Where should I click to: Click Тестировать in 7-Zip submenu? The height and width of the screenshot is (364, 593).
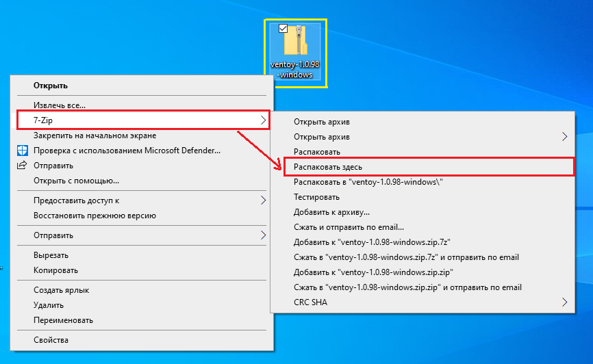[x=422, y=197]
